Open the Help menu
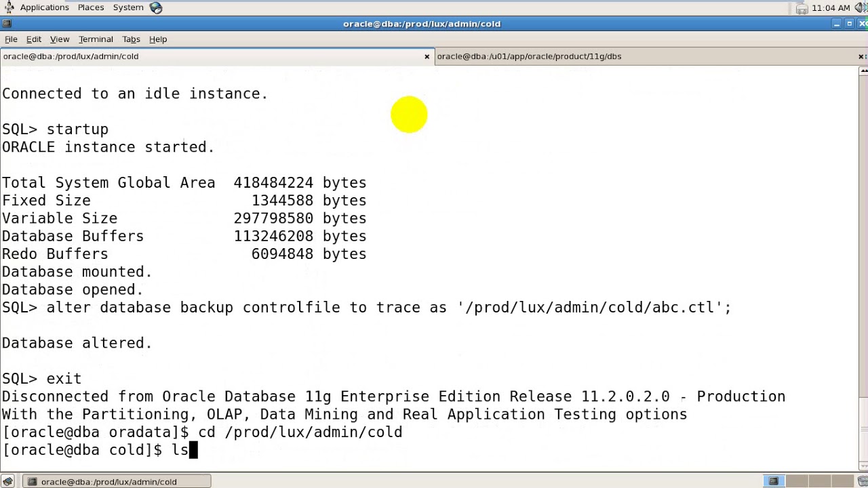The image size is (868, 488). click(x=158, y=39)
